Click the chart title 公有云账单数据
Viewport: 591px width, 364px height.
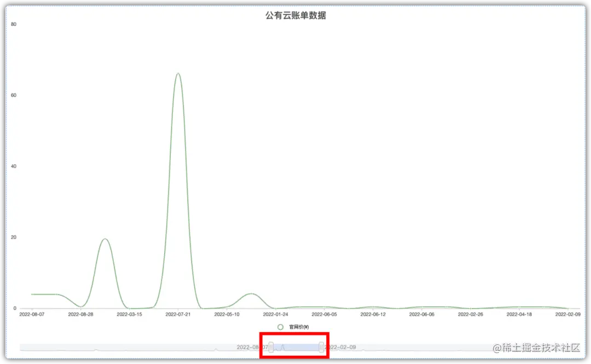[x=296, y=15]
